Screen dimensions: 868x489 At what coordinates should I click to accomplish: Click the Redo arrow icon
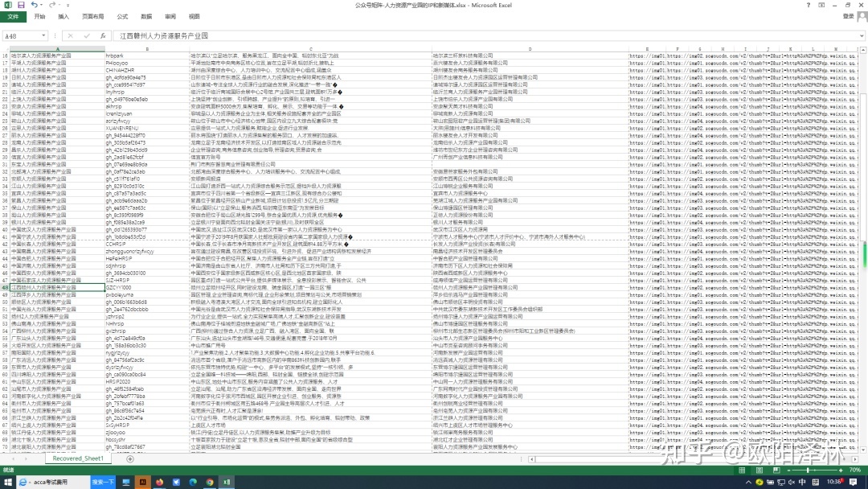[52, 5]
